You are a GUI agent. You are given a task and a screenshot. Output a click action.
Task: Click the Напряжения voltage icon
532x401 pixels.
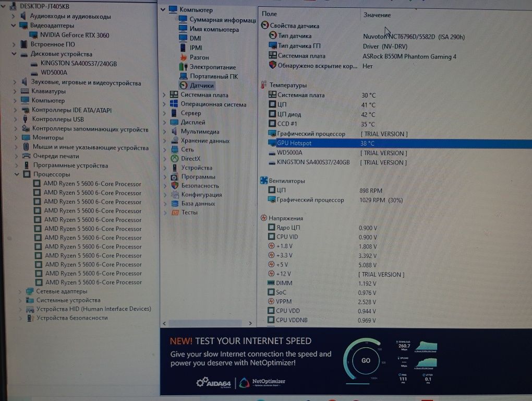pos(263,218)
